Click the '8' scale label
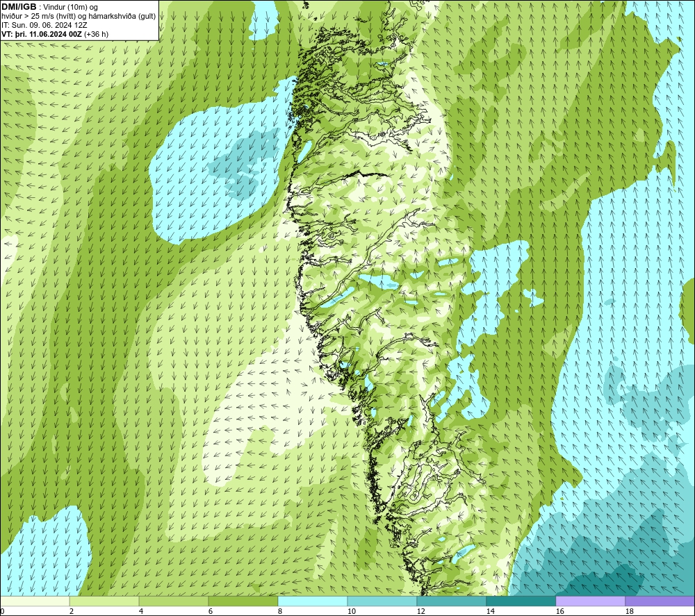Screen dimensions: 695x616 [280, 612]
